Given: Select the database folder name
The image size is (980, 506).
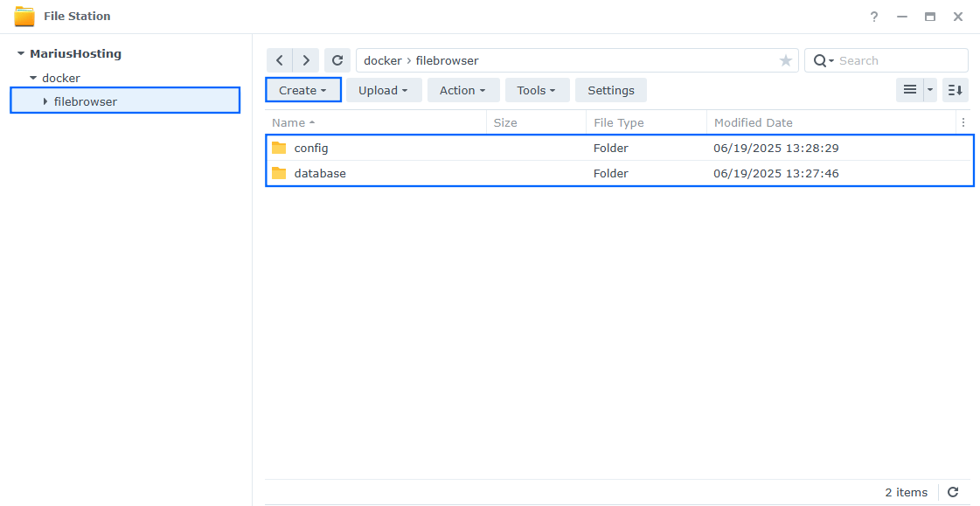Looking at the screenshot, I should 320,173.
